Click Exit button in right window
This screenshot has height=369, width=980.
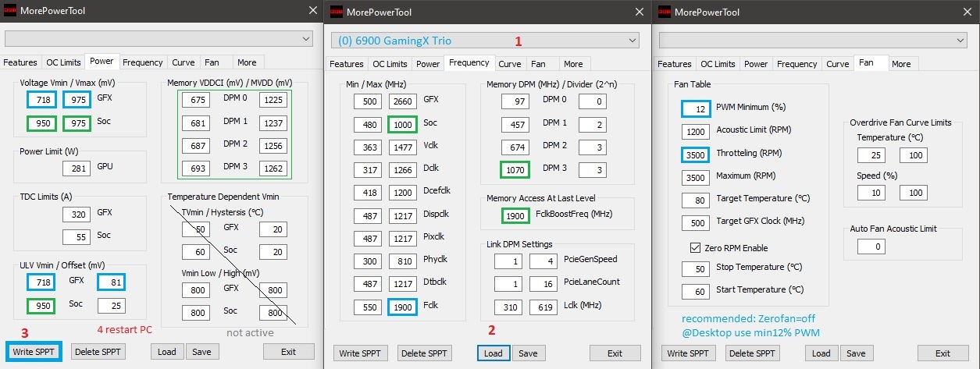943,353
